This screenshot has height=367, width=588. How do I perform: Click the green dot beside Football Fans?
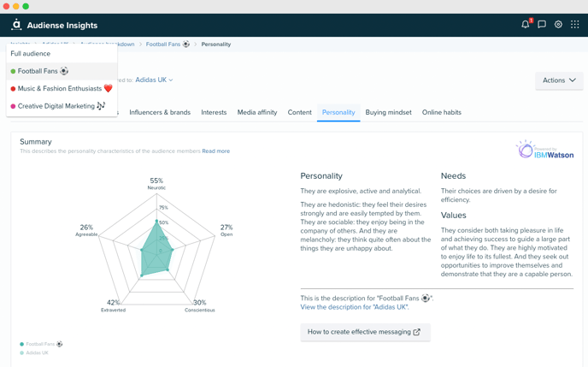point(13,71)
